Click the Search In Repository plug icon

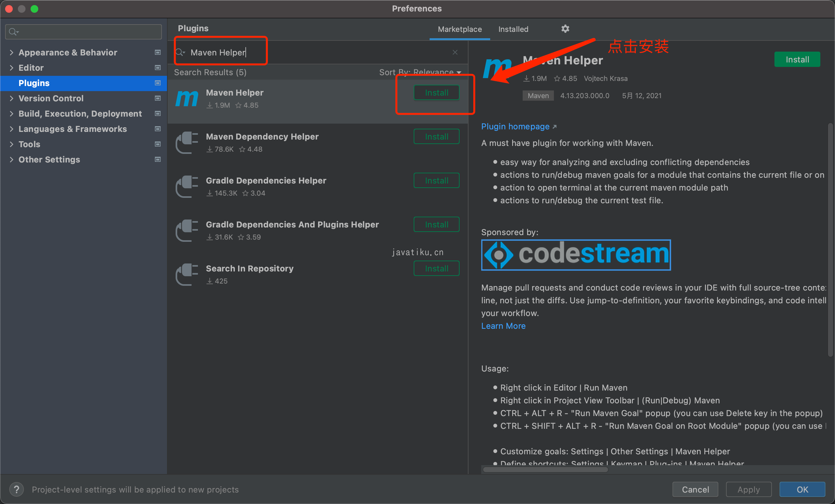point(187,275)
